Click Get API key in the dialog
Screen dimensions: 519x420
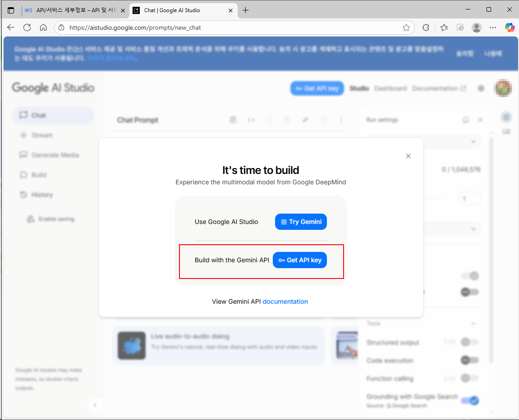(299, 260)
